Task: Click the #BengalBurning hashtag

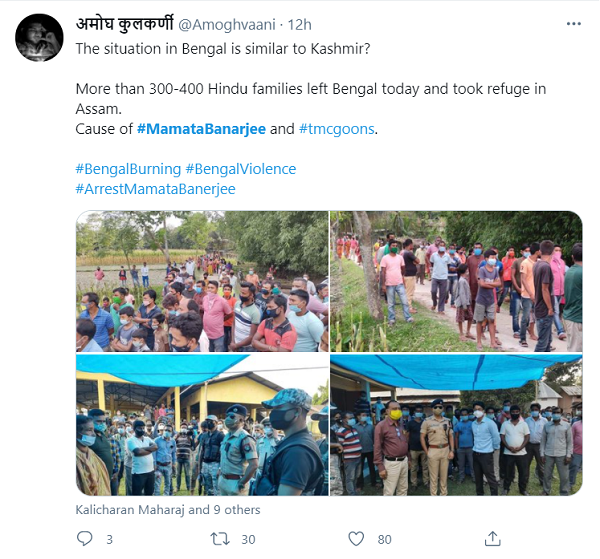Action: point(128,169)
